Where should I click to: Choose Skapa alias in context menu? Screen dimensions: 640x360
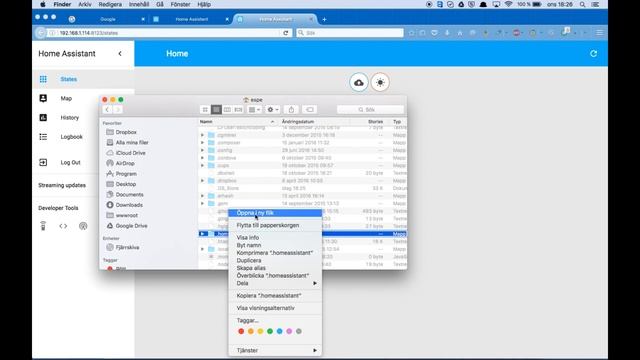coord(275,268)
